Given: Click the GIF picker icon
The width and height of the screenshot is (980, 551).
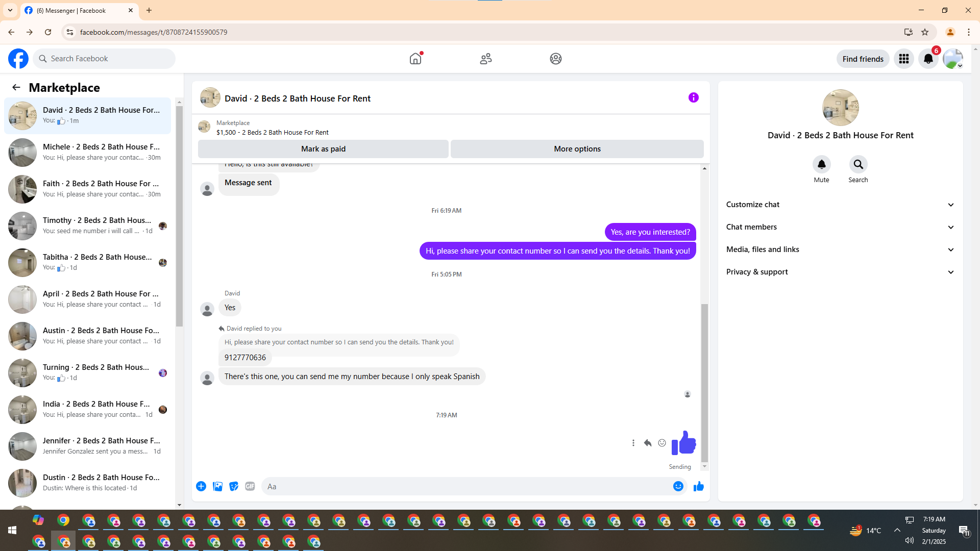Looking at the screenshot, I should pos(250,486).
